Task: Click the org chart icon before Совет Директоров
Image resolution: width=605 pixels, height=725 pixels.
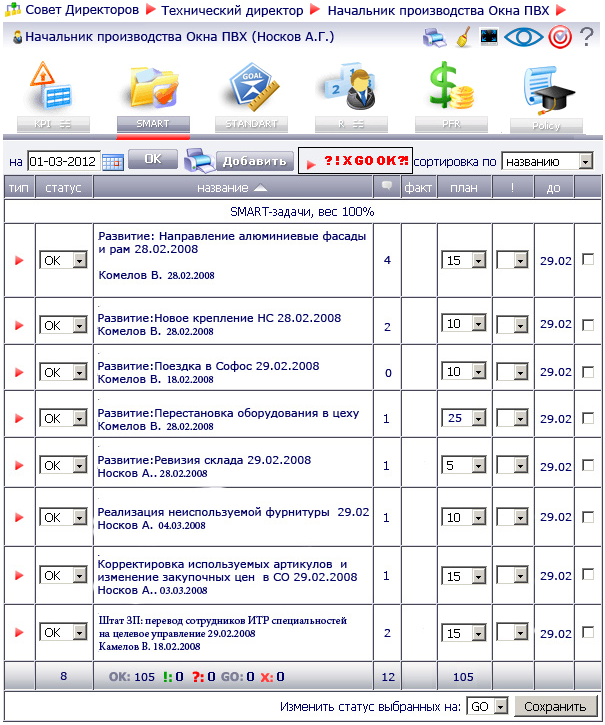Action: [12, 9]
